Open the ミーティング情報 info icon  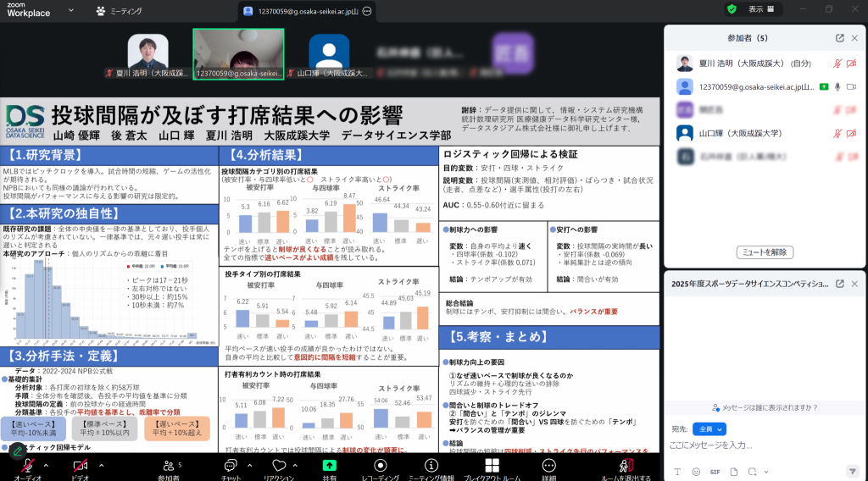click(x=431, y=466)
